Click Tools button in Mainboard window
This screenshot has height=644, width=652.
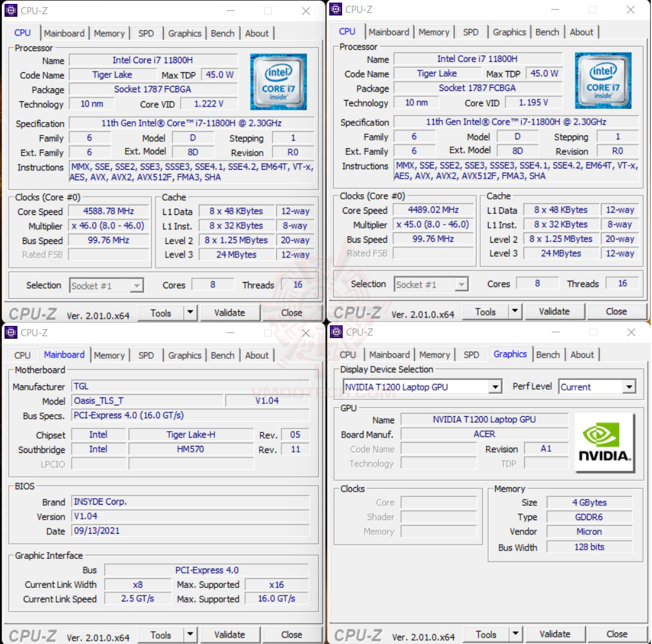[161, 635]
